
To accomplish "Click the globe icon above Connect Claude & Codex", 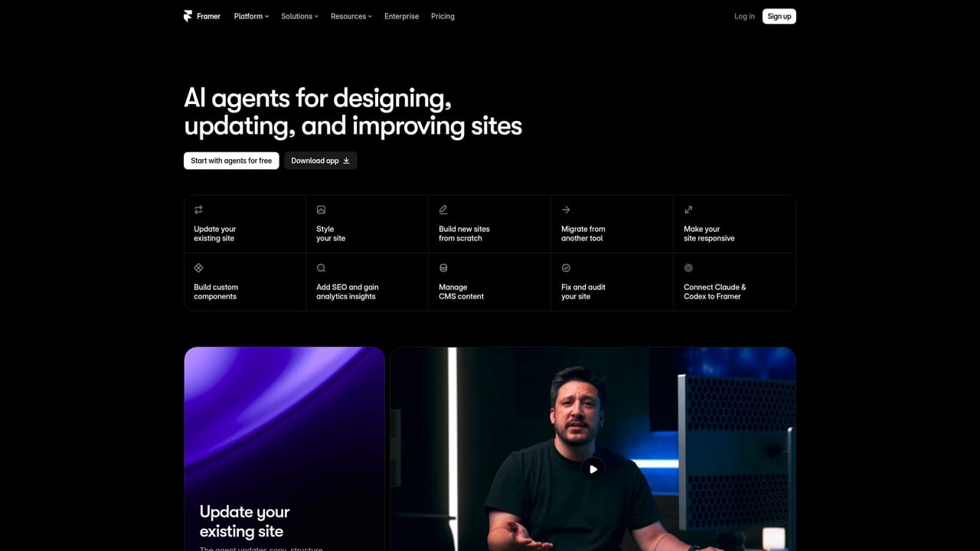I will (x=688, y=268).
